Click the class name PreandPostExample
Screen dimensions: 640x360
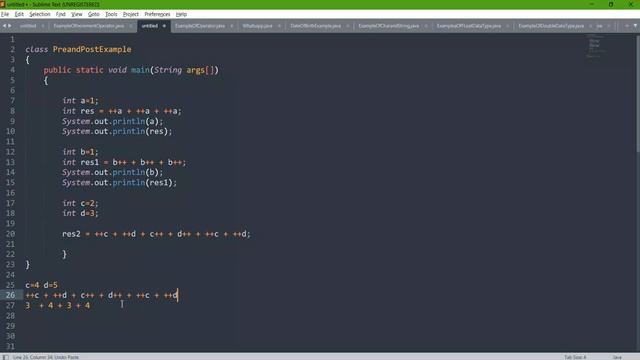[92, 49]
